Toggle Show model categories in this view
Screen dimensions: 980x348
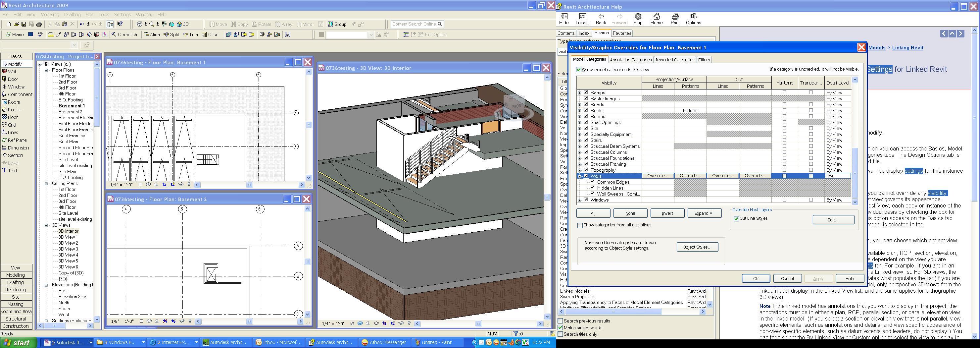tap(579, 70)
